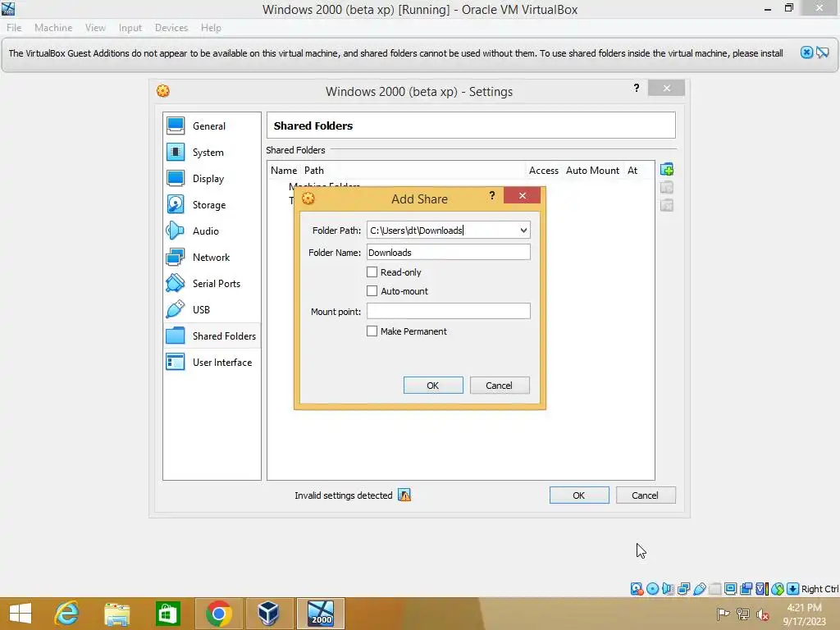Open the Machine menu
This screenshot has height=630, width=840.
53,28
